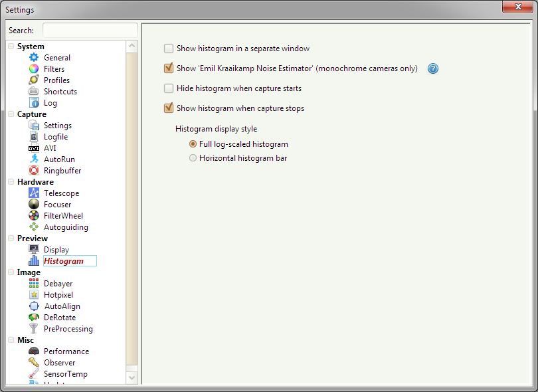Click the Observer icon
The height and width of the screenshot is (392, 538).
(x=34, y=363)
